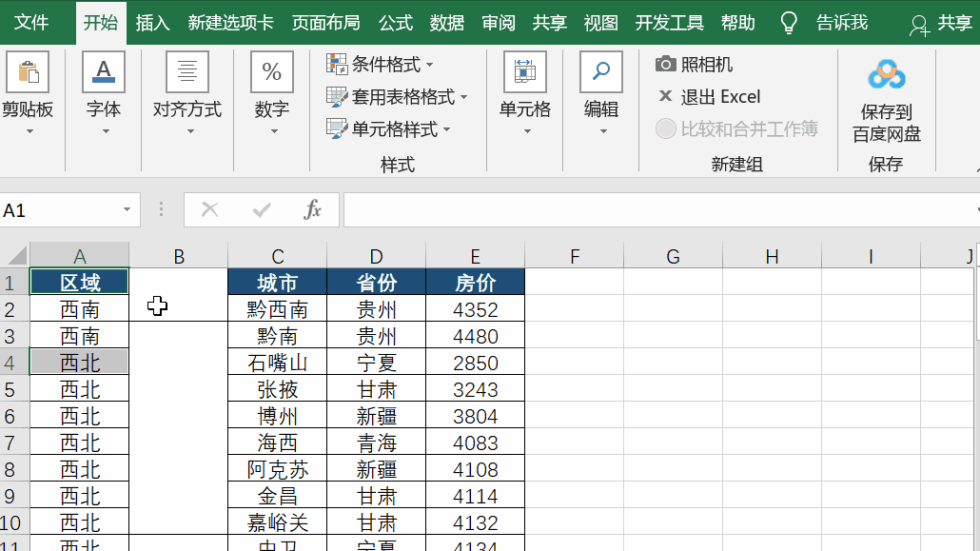
Task: Switch to the 审阅 review tab
Action: click(499, 23)
